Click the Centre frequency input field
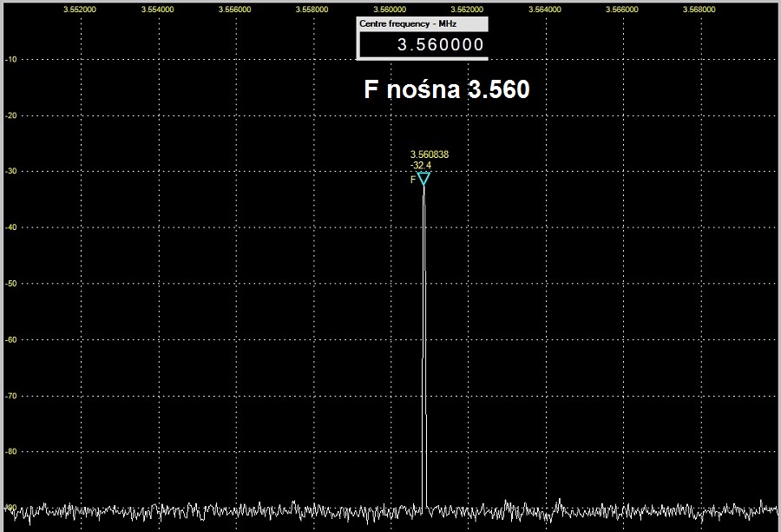The image size is (781, 532). click(x=423, y=45)
